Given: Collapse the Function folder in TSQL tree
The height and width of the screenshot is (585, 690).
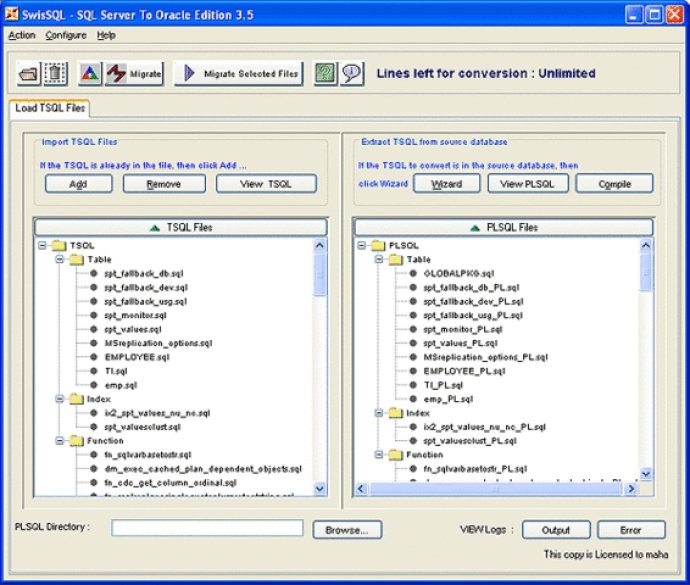Looking at the screenshot, I should pos(60,441).
